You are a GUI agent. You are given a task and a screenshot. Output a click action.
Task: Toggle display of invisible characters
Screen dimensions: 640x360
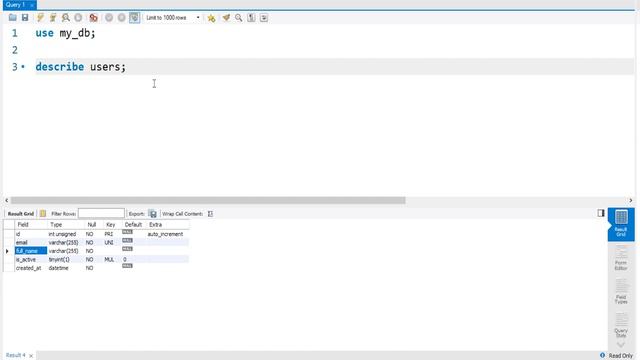point(251,18)
